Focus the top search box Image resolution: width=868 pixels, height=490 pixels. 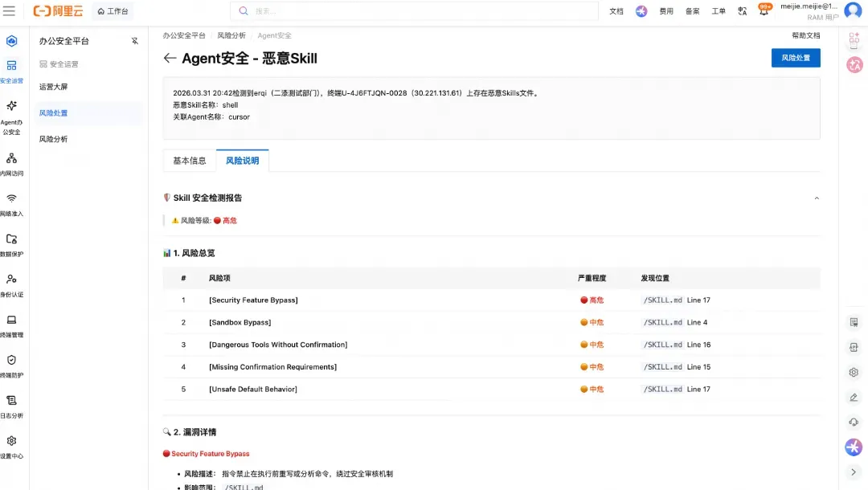click(x=414, y=11)
